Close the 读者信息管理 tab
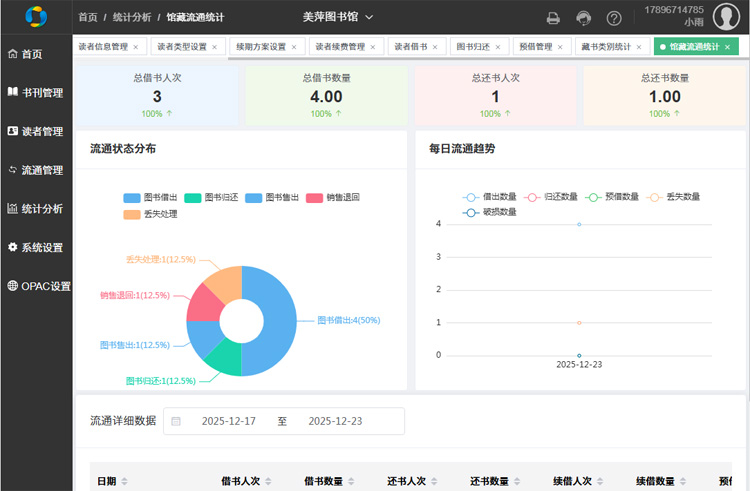This screenshot has height=491, width=750. (136, 47)
